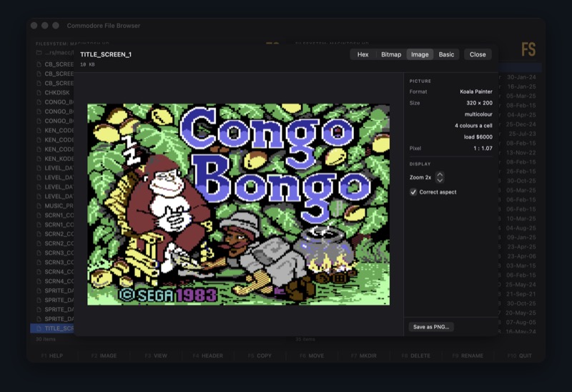
Task: Click the file icon beside MUSIC_PR
Action: (39, 206)
